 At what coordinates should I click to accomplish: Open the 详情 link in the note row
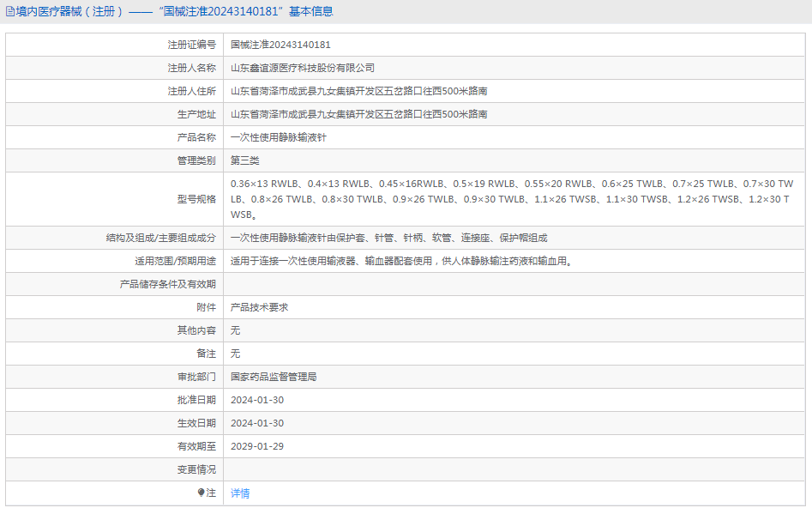(240, 493)
